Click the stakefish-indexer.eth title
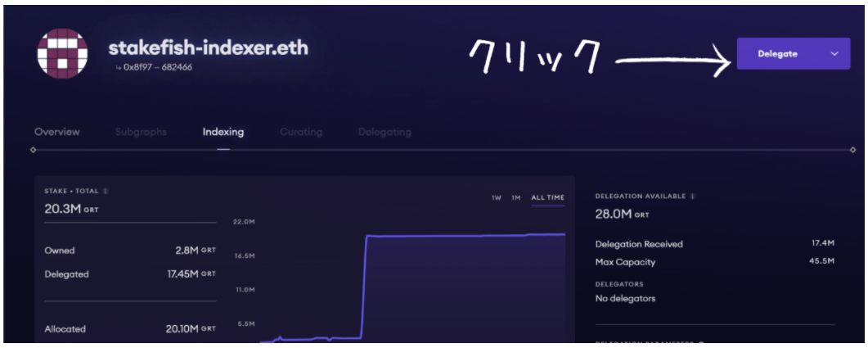 (x=208, y=48)
